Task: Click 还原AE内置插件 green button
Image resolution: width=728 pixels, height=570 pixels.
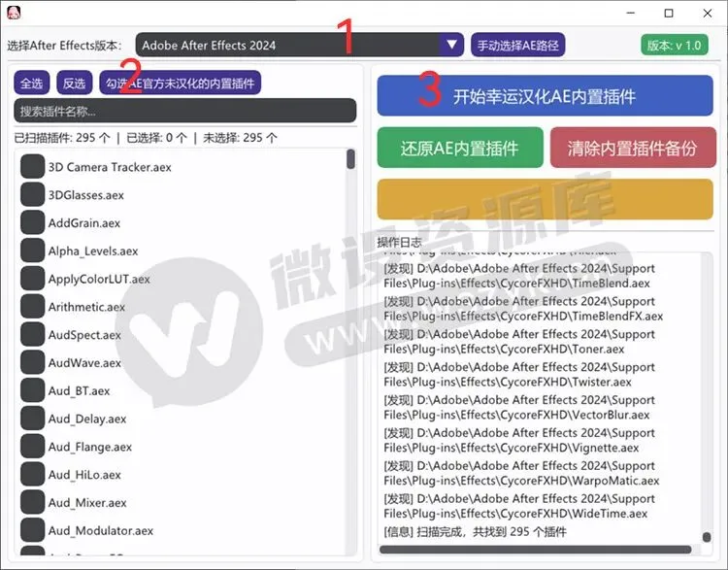Action: pos(460,148)
